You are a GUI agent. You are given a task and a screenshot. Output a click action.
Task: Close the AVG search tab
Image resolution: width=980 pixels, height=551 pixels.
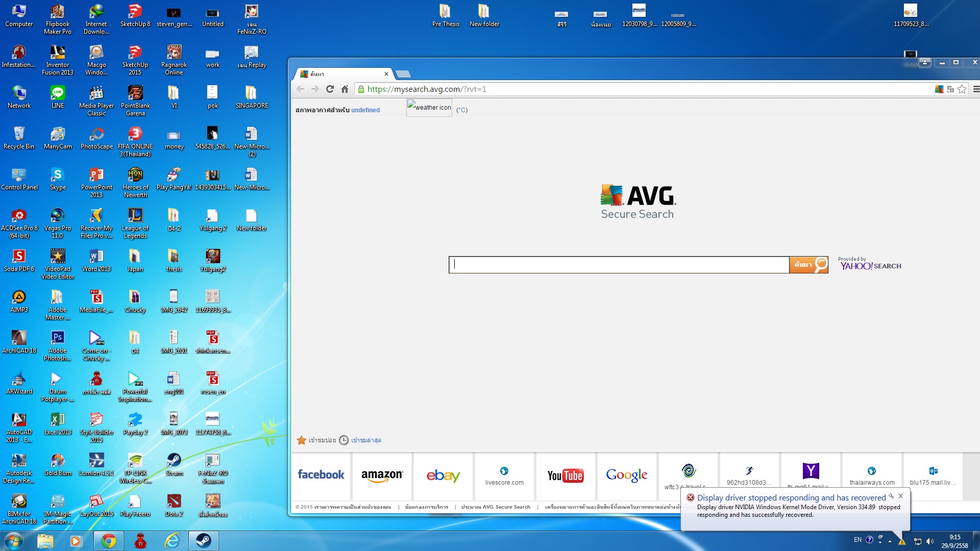click(x=386, y=74)
